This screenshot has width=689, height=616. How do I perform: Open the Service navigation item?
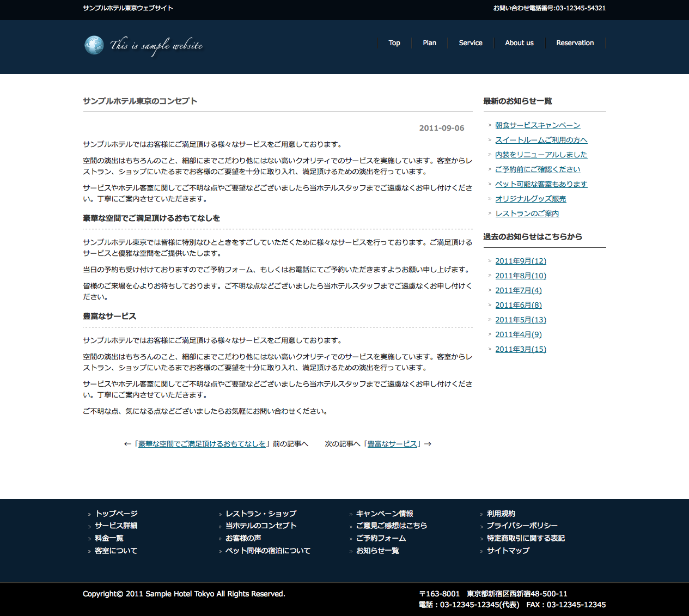[x=471, y=43]
